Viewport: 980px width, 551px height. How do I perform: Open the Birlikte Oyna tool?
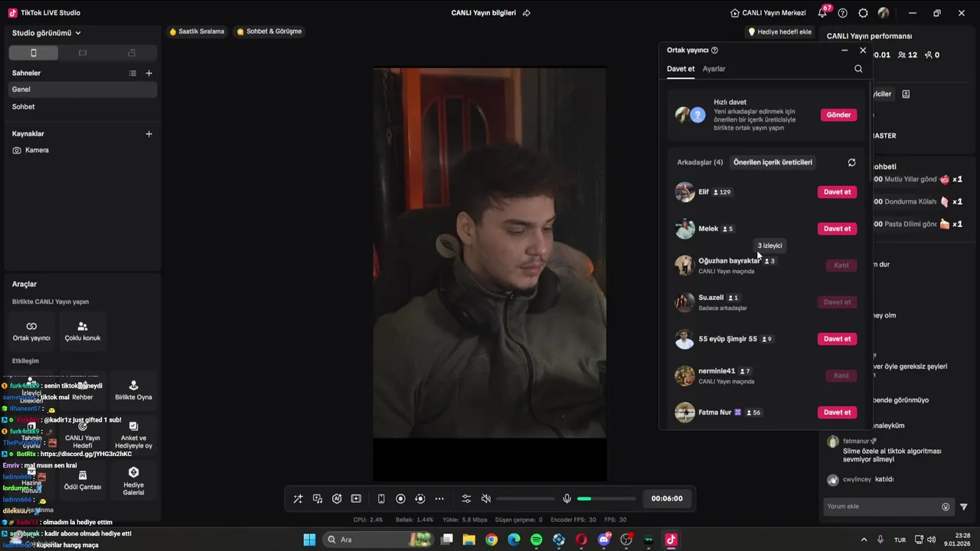[x=133, y=390]
